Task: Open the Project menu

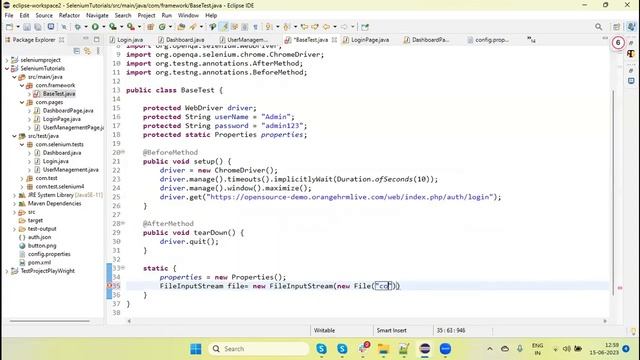Action: tap(147, 16)
